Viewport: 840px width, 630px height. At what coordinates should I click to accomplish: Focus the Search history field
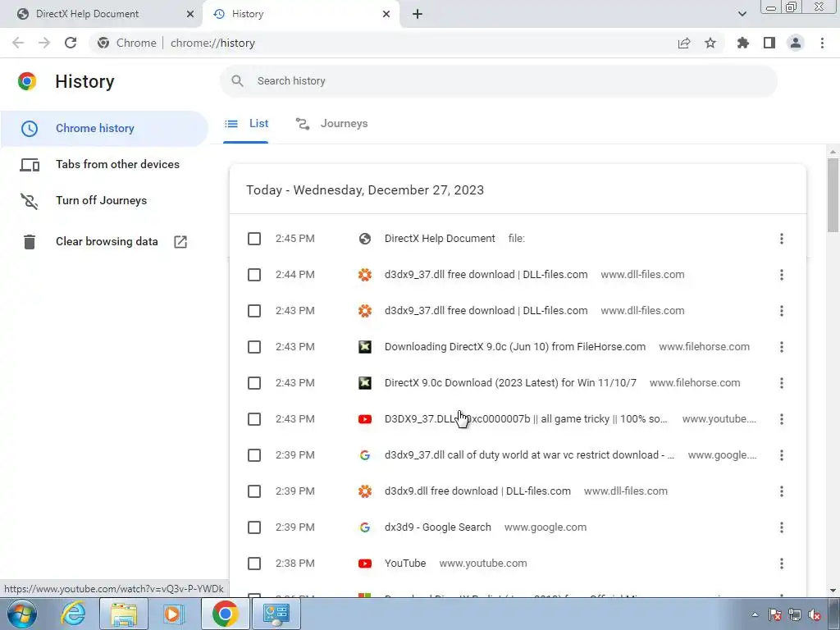click(x=499, y=81)
